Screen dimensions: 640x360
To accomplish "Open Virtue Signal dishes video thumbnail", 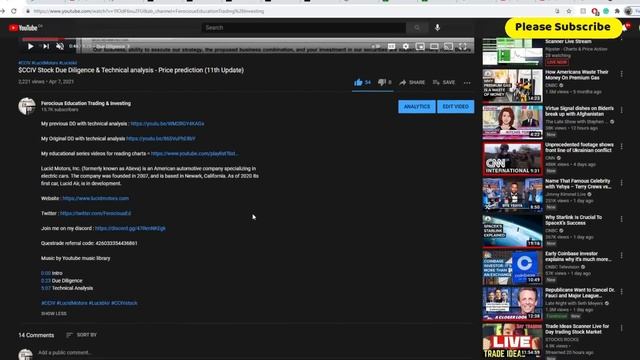I will pyautogui.click(x=513, y=122).
